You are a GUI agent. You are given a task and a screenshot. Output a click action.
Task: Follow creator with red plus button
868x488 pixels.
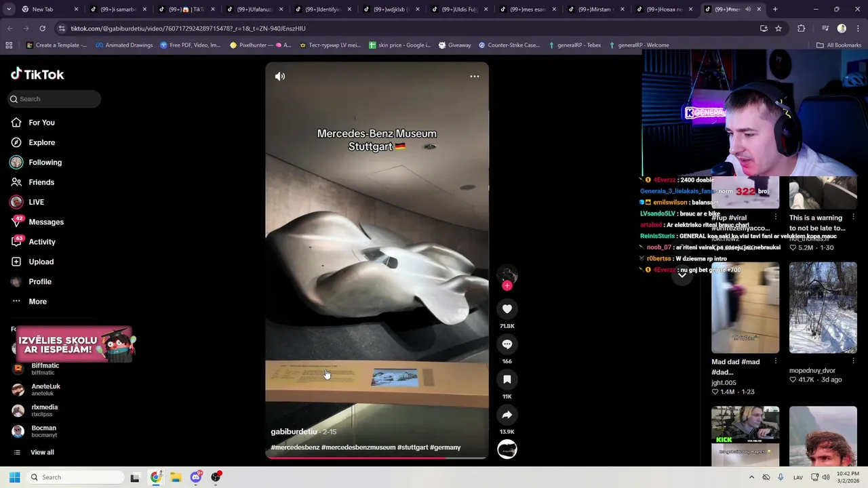(507, 285)
